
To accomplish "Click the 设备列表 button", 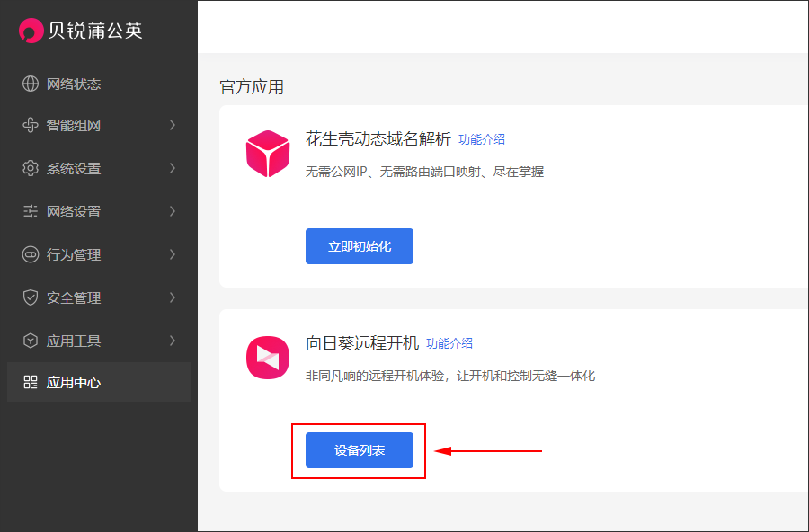I will coord(359,450).
